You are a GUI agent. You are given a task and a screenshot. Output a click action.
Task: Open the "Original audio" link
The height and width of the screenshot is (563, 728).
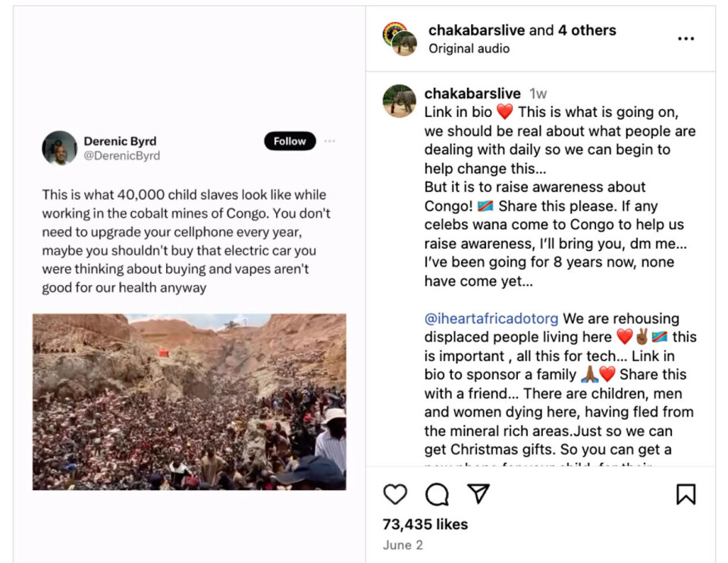(469, 49)
